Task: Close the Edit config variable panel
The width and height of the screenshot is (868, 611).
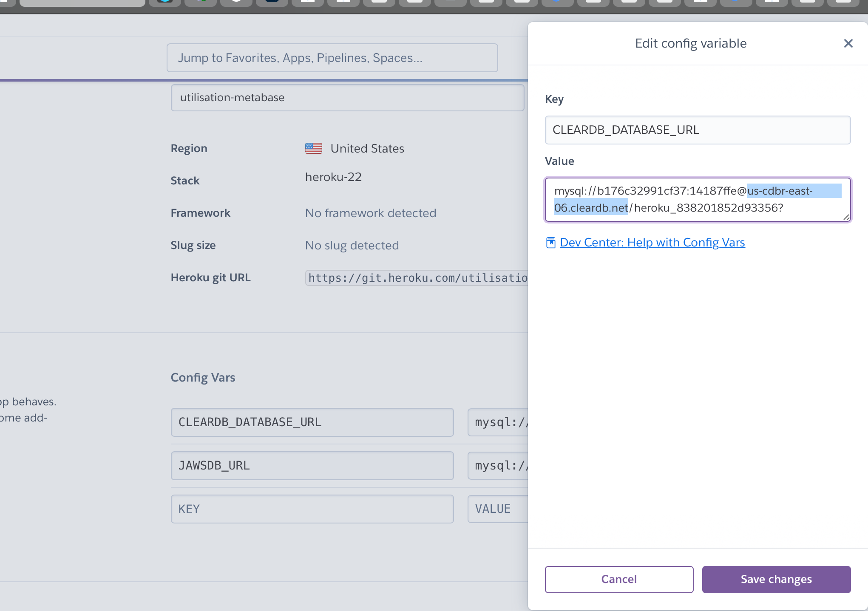Action: [848, 43]
